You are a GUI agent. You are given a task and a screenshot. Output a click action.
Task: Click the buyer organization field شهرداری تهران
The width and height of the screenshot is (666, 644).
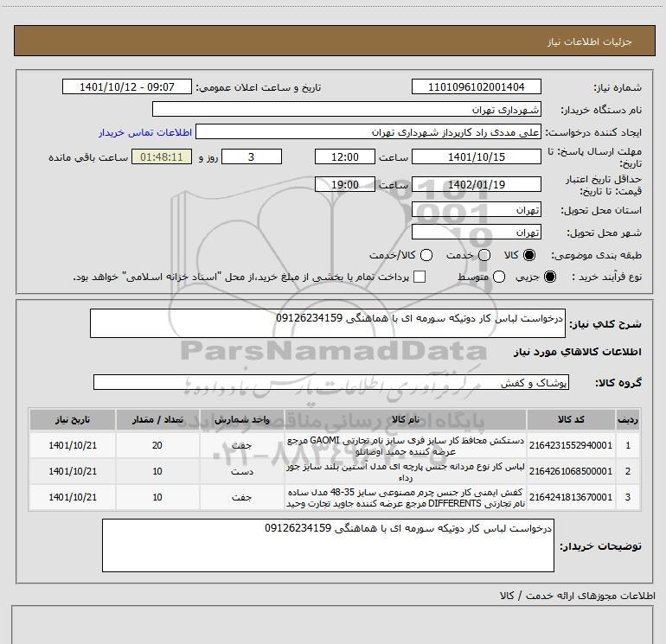pyautogui.click(x=347, y=109)
